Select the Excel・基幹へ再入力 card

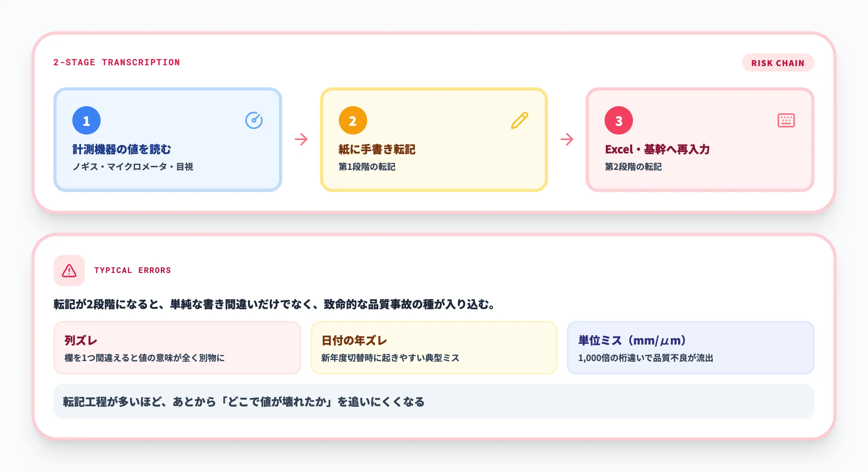coord(700,140)
